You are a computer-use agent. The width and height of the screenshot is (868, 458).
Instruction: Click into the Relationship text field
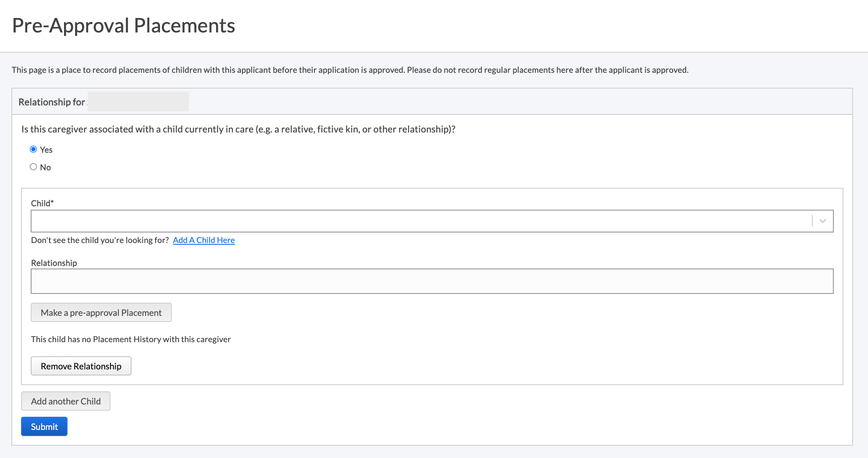click(432, 281)
